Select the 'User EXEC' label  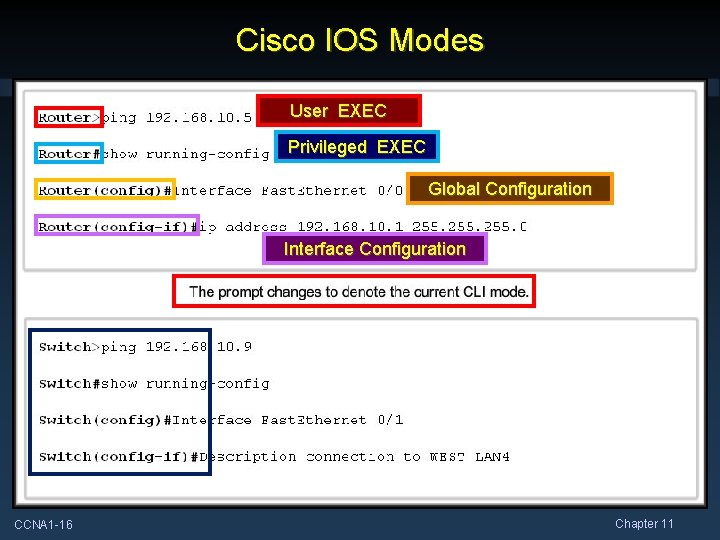point(339,111)
